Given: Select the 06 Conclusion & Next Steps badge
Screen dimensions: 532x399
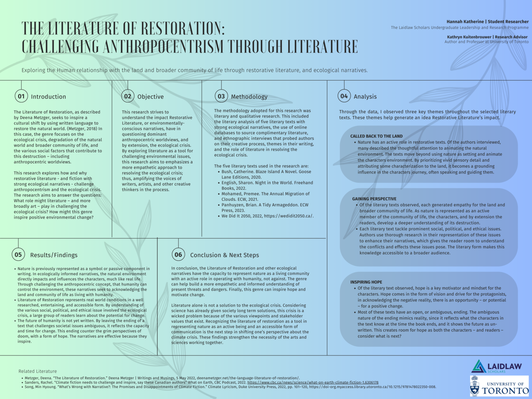Looking at the screenshot, I should [x=178, y=255].
